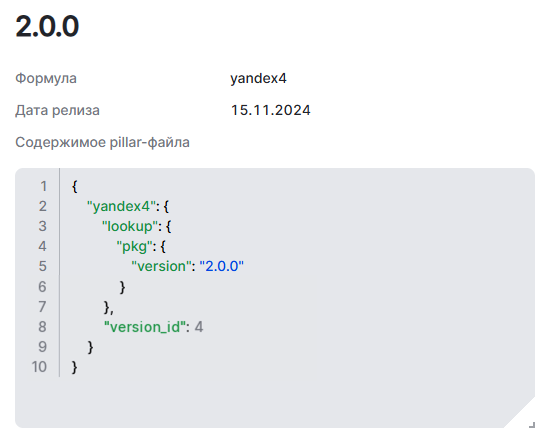Select the yandex4 formula value

tap(258, 78)
